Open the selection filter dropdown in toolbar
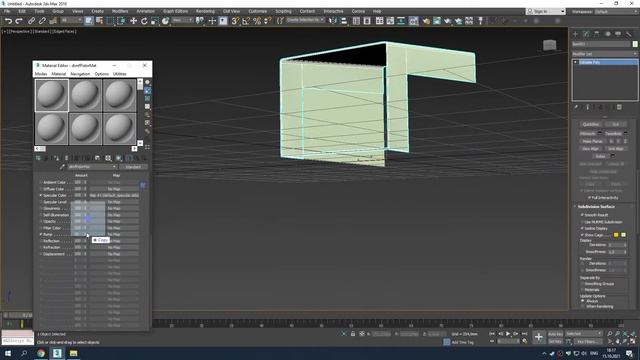The width and height of the screenshot is (640, 360). coord(71,20)
